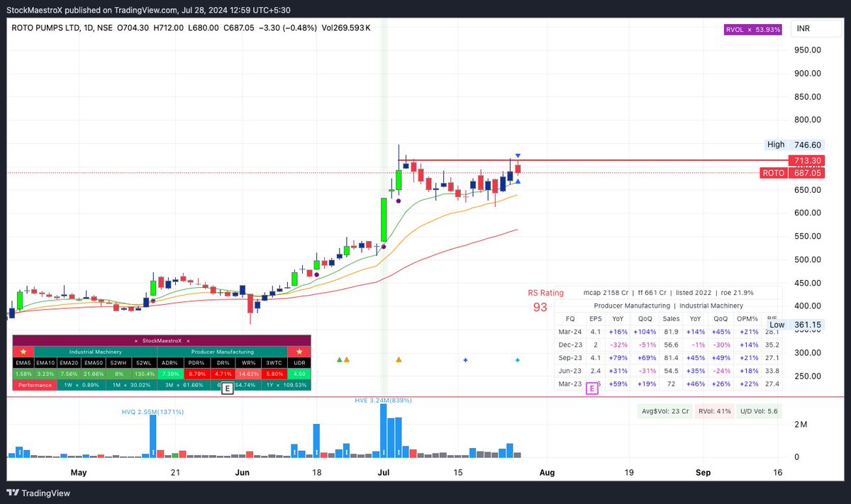This screenshot has height=504, width=851.
Task: Click the StockMaestroX table title bar
Action: pyautogui.click(x=162, y=341)
